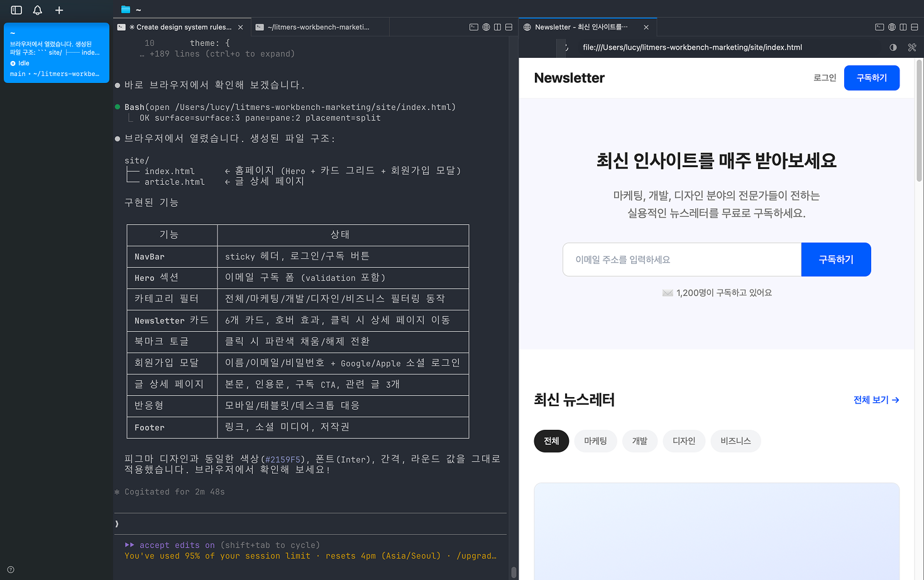Select the blue workspace card in sidebar
924x580 pixels.
click(x=57, y=53)
